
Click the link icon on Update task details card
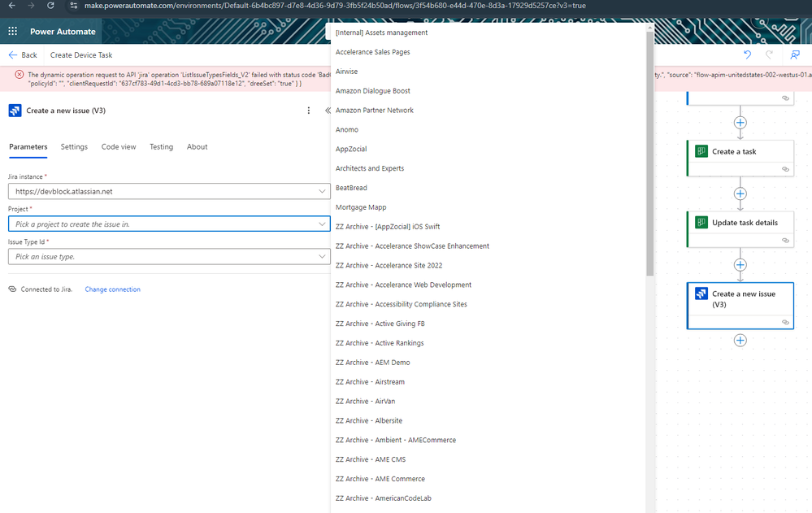pyautogui.click(x=786, y=240)
